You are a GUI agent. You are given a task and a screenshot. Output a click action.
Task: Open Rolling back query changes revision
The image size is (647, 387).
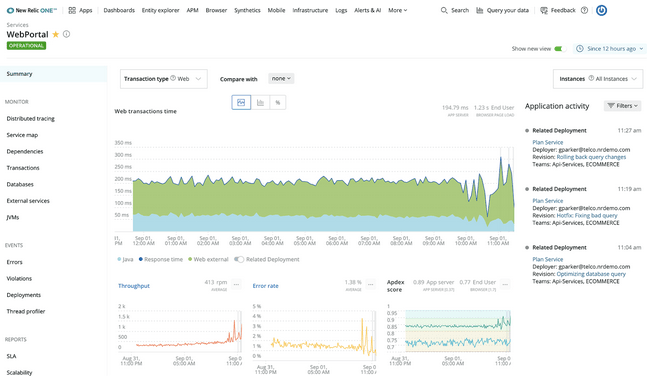[591, 157]
